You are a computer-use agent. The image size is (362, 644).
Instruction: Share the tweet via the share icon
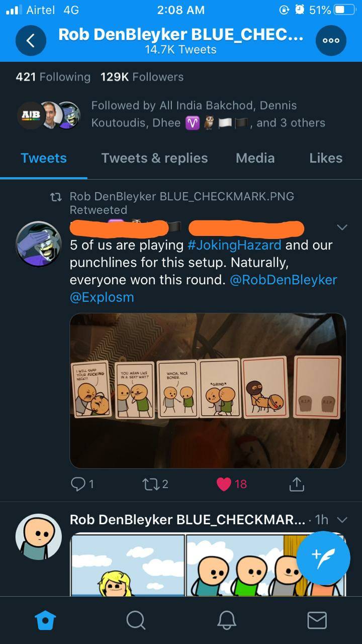(x=297, y=484)
